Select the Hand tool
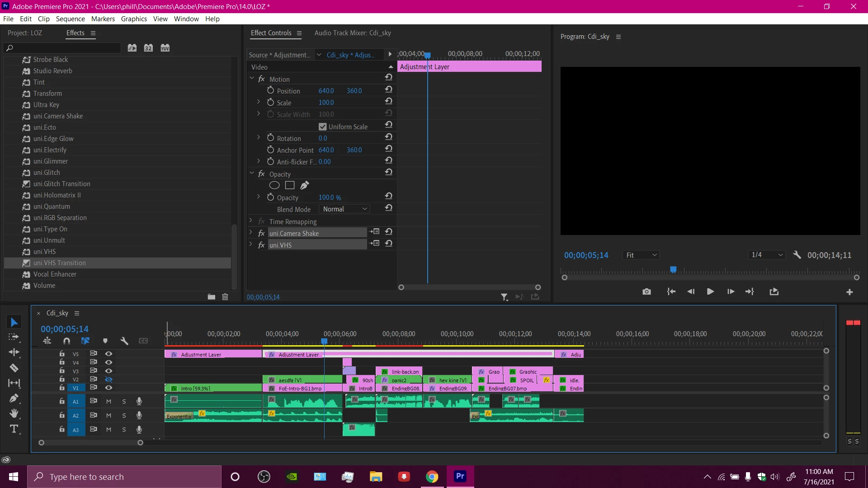Viewport: 868px width, 488px height. (x=14, y=413)
